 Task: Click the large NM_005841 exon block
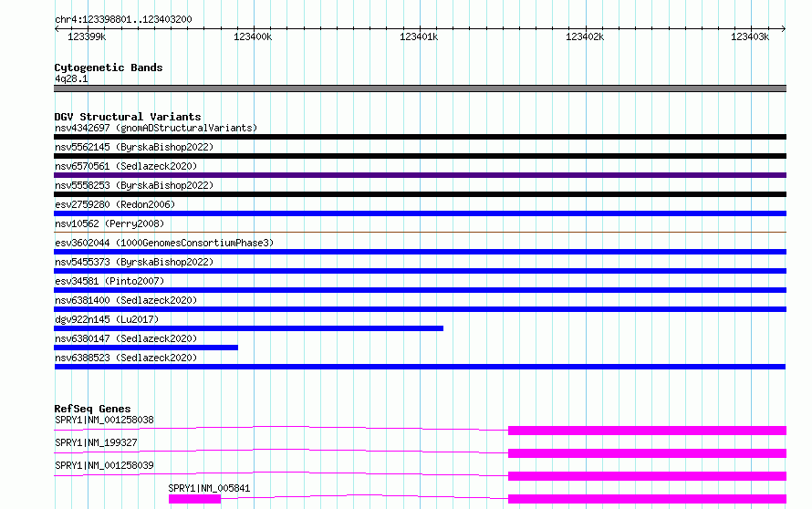pos(648,499)
